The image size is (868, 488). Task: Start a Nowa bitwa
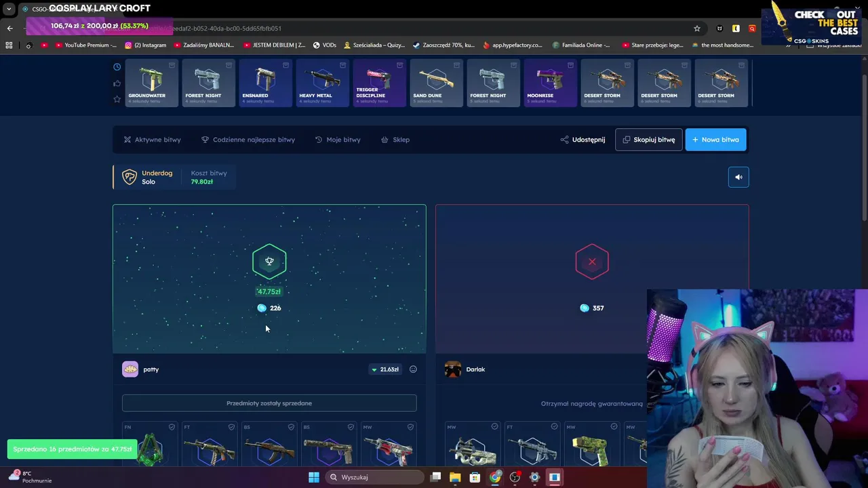(x=715, y=140)
